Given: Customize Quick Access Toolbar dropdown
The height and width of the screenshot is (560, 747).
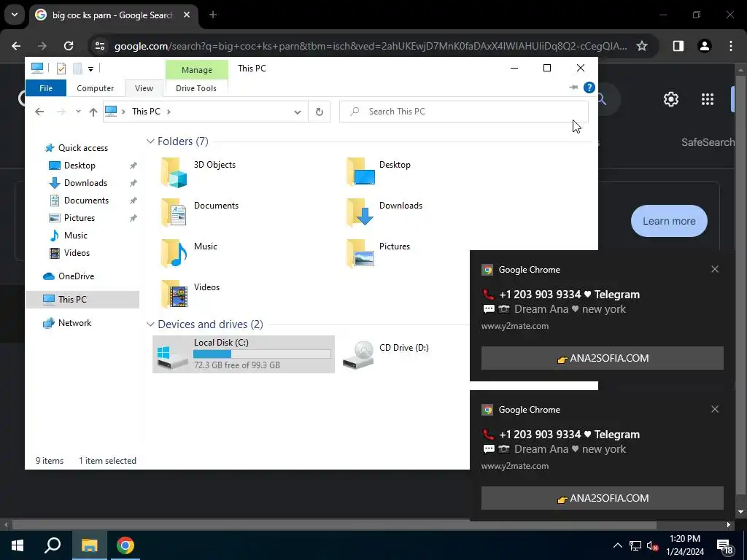Looking at the screenshot, I should (x=90, y=69).
